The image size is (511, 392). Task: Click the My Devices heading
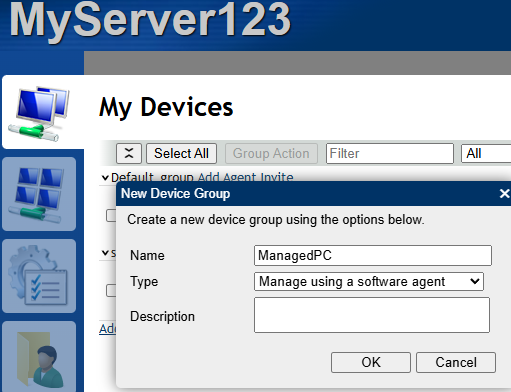point(166,107)
